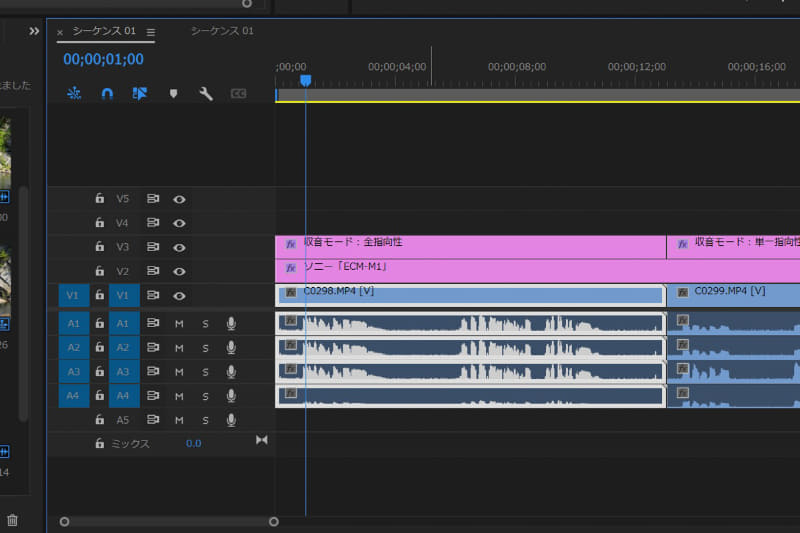Hide track V5 output eye
800x533 pixels.
point(179,199)
